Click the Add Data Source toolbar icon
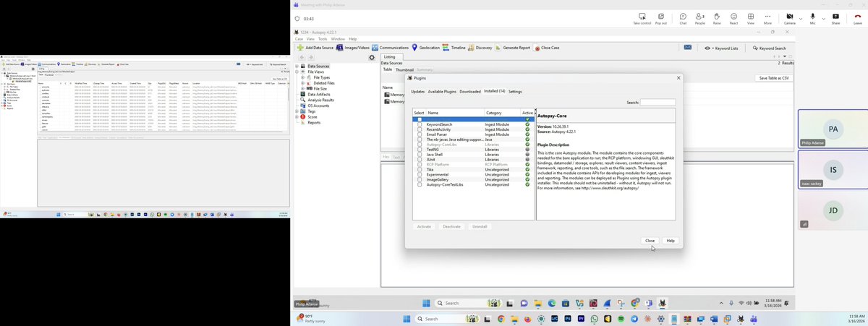Viewport: 868px width, 326px height. click(299, 48)
